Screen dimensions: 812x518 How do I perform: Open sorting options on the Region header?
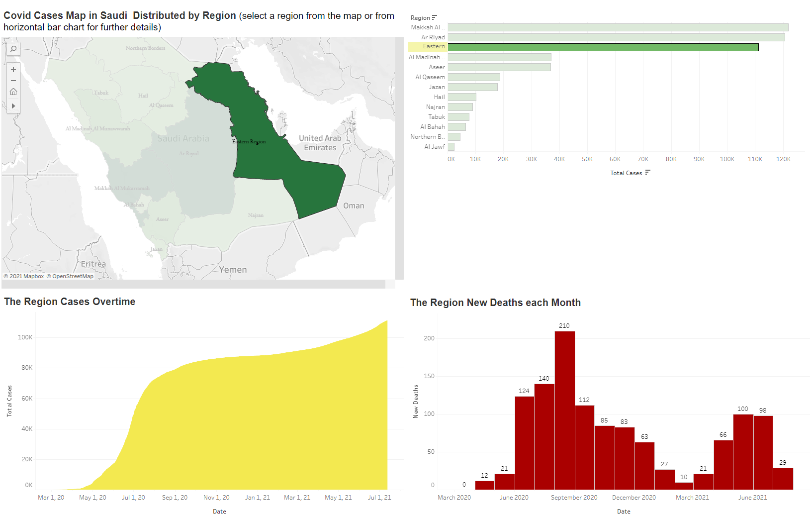(x=419, y=17)
